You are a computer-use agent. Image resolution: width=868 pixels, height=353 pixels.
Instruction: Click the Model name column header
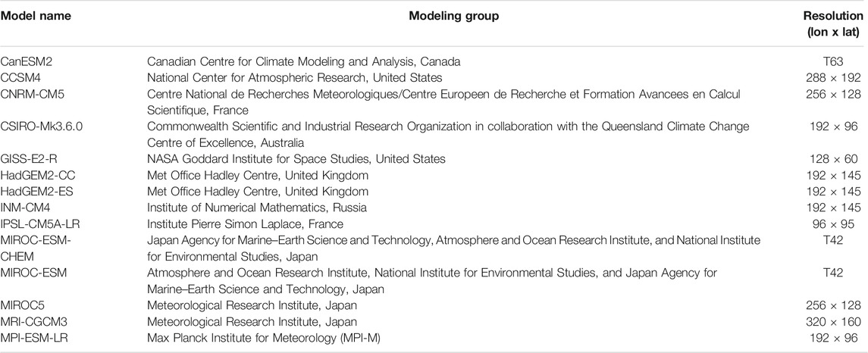click(36, 16)
